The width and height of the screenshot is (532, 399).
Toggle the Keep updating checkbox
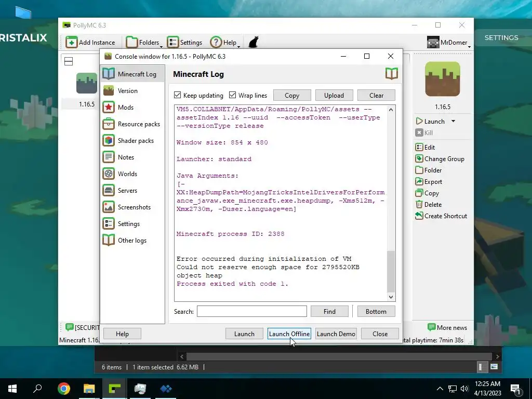(x=178, y=95)
